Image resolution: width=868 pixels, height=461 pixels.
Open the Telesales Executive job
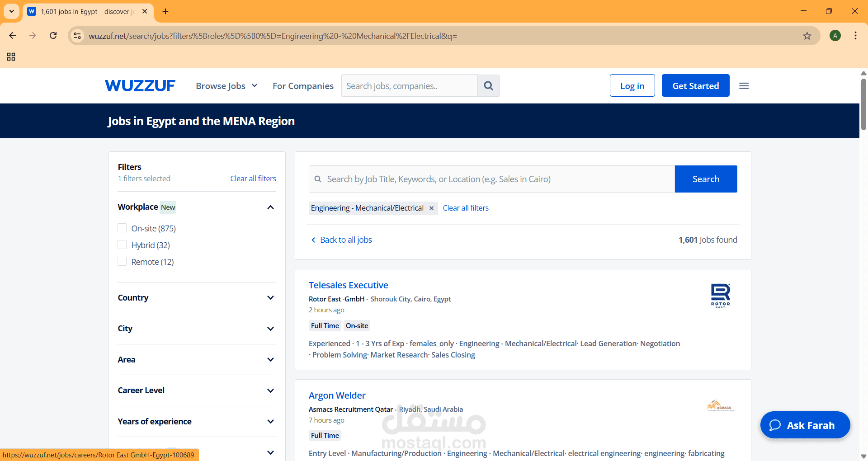click(348, 285)
